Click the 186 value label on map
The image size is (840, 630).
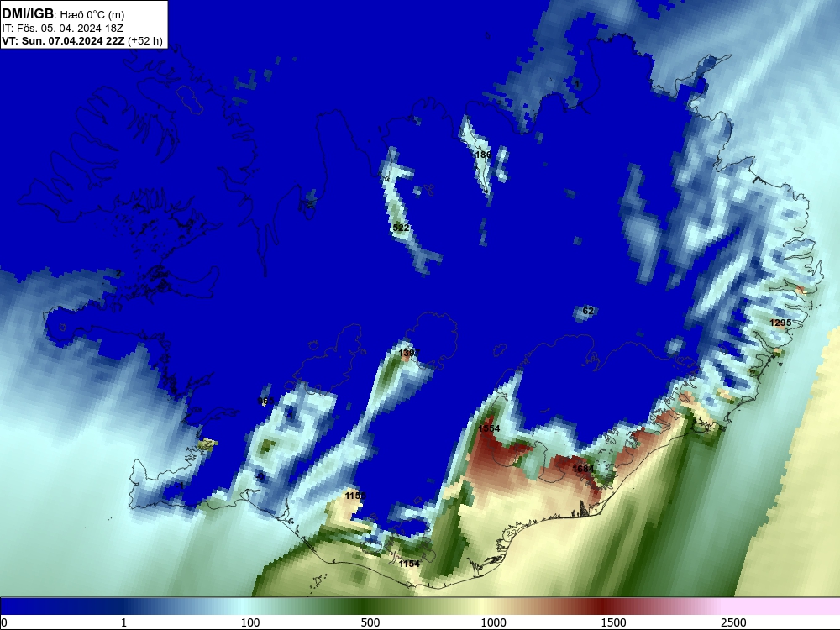coord(483,155)
